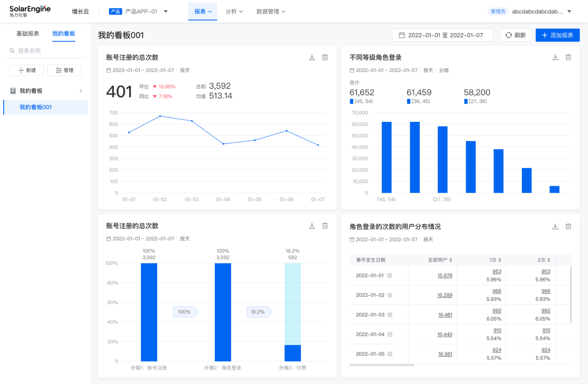Open the 分析 menu dropdown
The image size is (588, 384).
click(234, 11)
